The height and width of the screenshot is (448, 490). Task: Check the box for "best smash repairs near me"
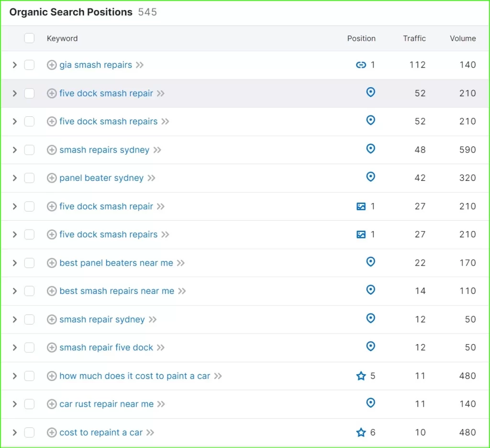pos(29,291)
